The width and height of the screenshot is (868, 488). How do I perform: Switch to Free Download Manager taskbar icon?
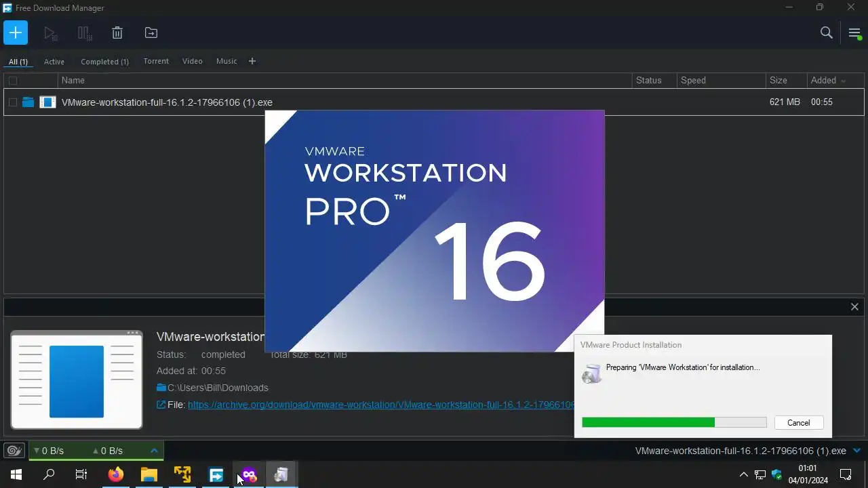click(216, 474)
